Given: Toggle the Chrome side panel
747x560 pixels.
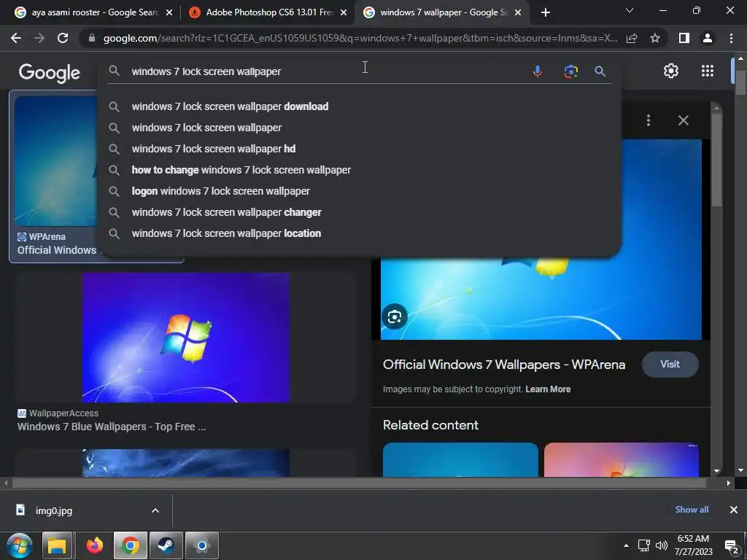Looking at the screenshot, I should click(x=684, y=38).
